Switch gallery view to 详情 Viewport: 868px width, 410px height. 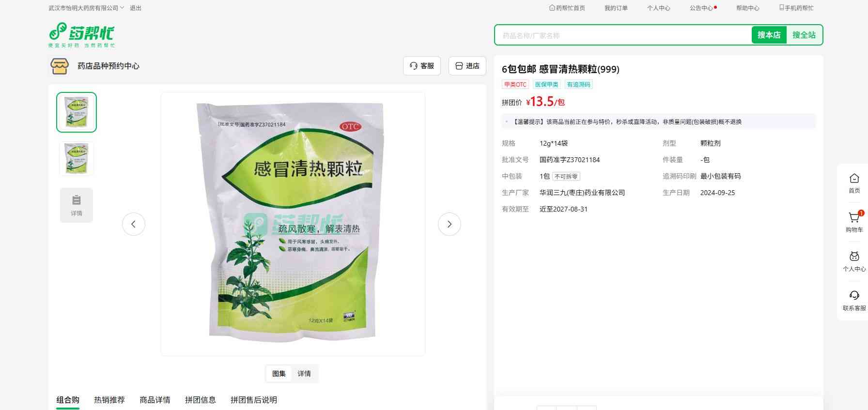[x=304, y=374]
